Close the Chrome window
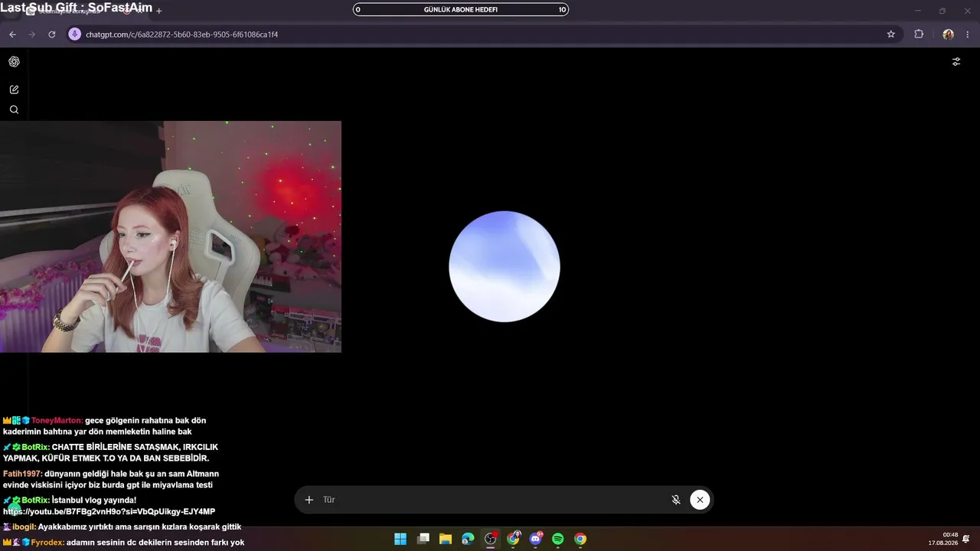Image resolution: width=980 pixels, height=551 pixels. click(966, 11)
